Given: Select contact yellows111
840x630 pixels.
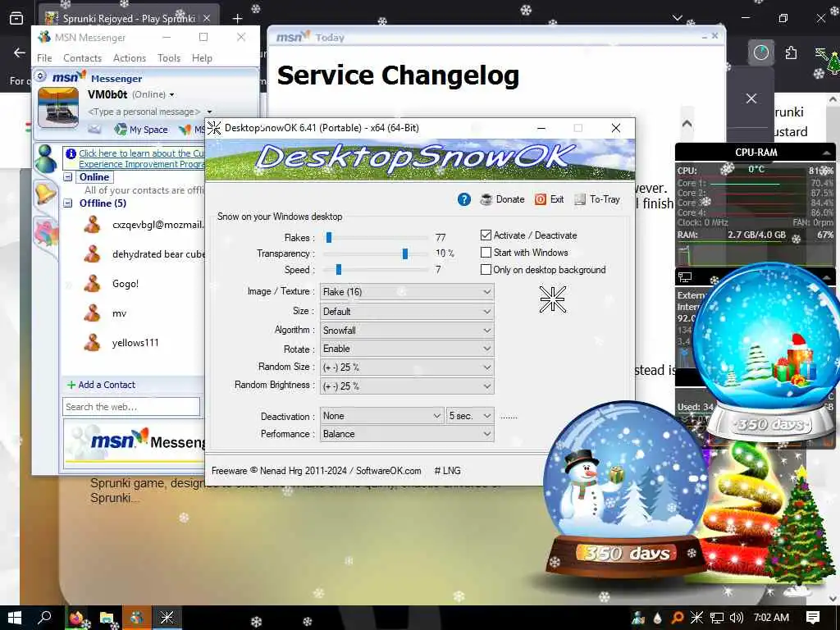Looking at the screenshot, I should click(x=121, y=343).
